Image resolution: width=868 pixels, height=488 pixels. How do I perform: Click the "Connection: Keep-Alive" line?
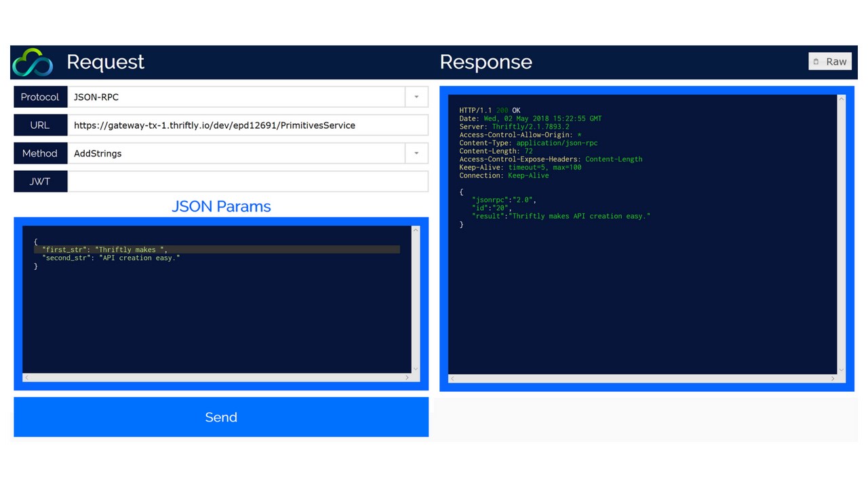tap(504, 176)
